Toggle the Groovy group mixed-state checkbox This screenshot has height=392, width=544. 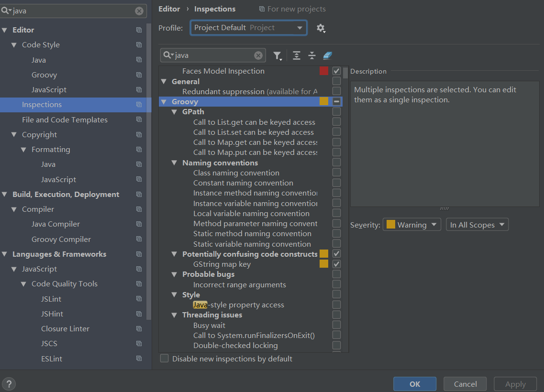336,101
